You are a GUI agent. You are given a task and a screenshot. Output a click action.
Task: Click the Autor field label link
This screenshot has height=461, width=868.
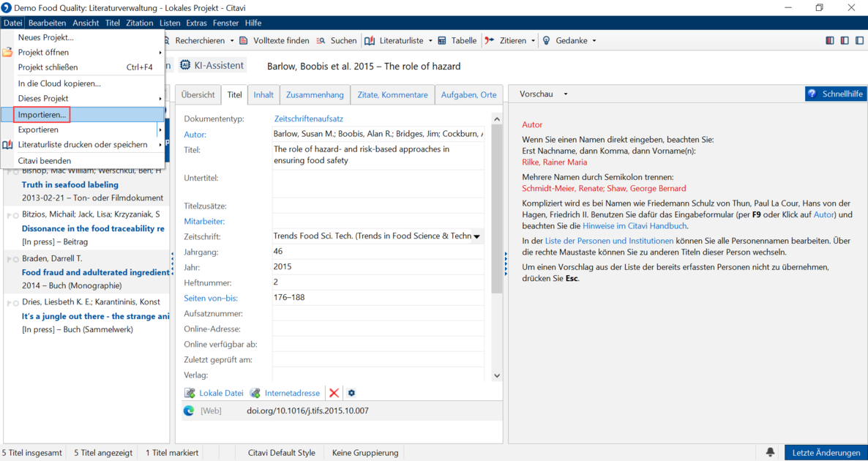click(195, 135)
